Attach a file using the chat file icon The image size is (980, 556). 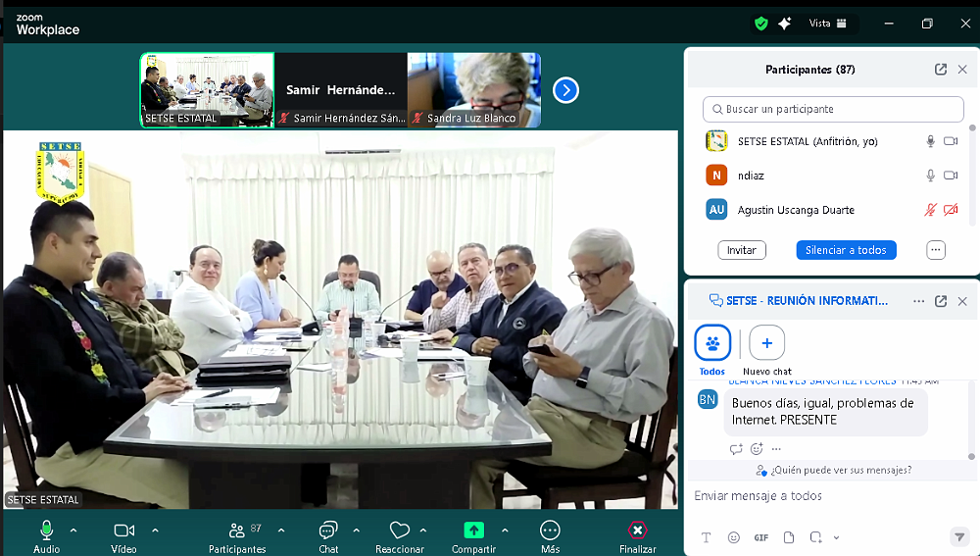point(788,537)
